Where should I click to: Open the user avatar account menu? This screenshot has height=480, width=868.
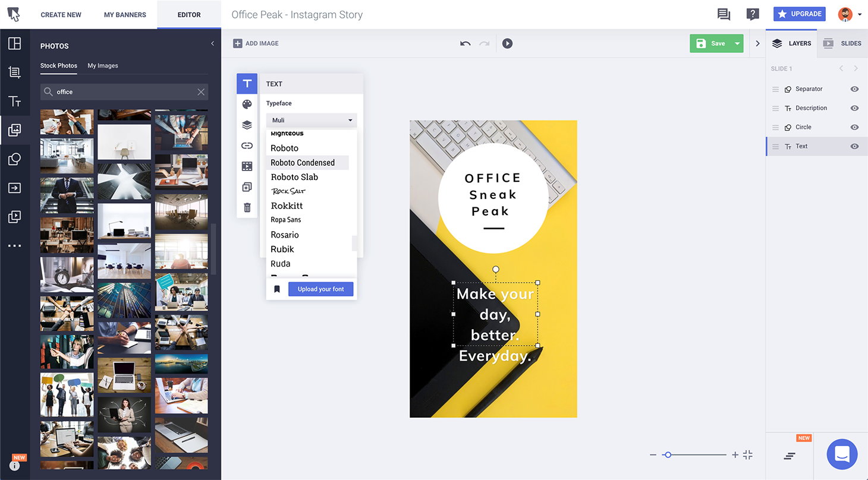pyautogui.click(x=850, y=14)
